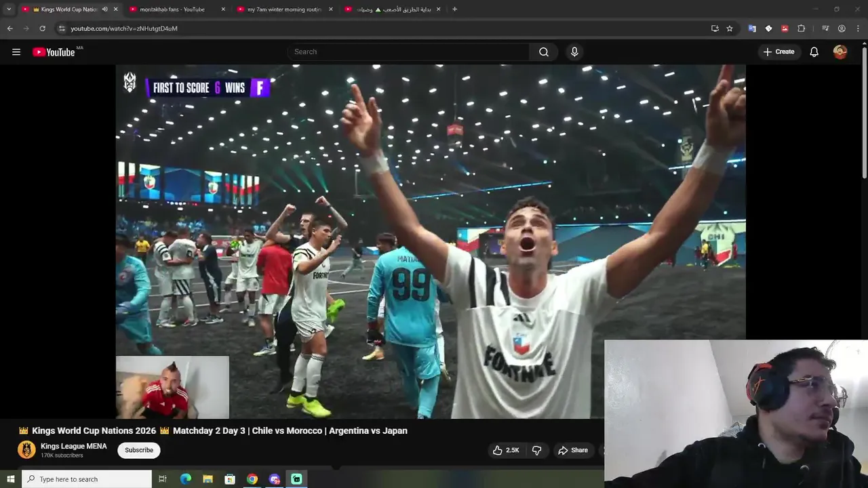Click the video player to pause
Viewport: 868px width, 488px height.
[431, 242]
